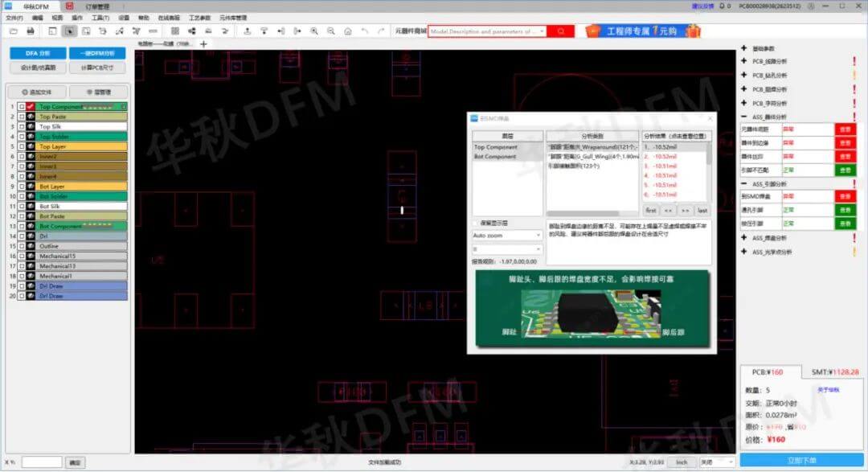Click the measure ruler toolbar icon

click(x=153, y=31)
